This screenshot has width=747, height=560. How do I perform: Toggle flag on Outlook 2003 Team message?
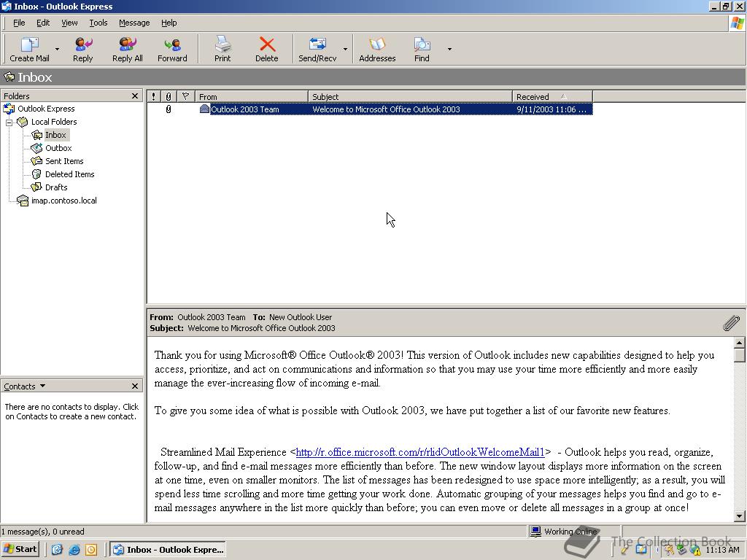(186, 109)
